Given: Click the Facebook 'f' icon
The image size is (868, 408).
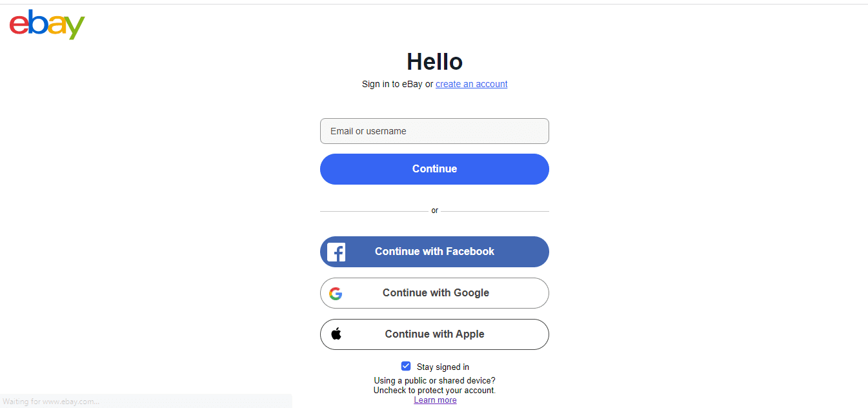Looking at the screenshot, I should pyautogui.click(x=336, y=252).
